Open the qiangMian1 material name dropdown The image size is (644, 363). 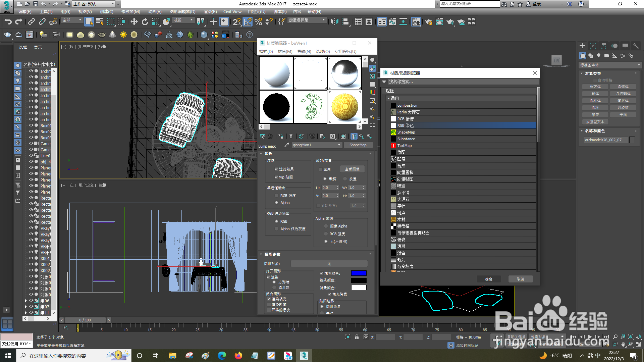tap(317, 145)
